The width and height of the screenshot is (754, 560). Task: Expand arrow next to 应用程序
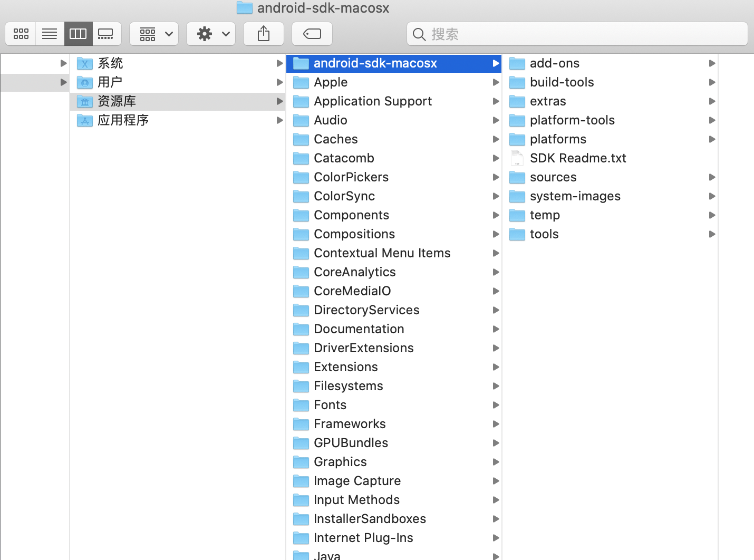click(280, 120)
